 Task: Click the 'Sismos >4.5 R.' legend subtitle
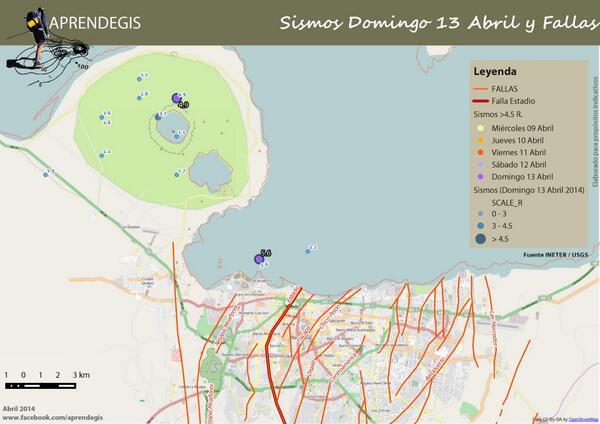click(498, 114)
